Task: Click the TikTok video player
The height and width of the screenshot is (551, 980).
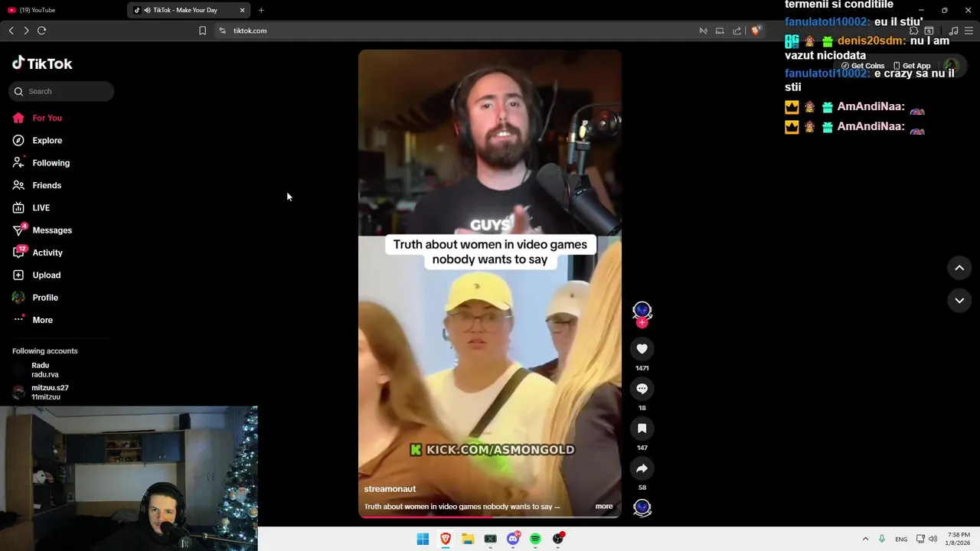Action: pos(490,284)
